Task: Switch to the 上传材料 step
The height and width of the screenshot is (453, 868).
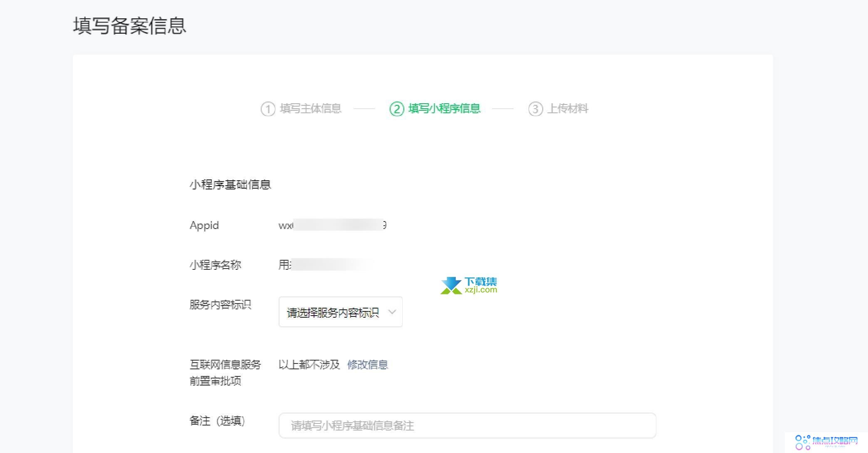Action: (568, 109)
